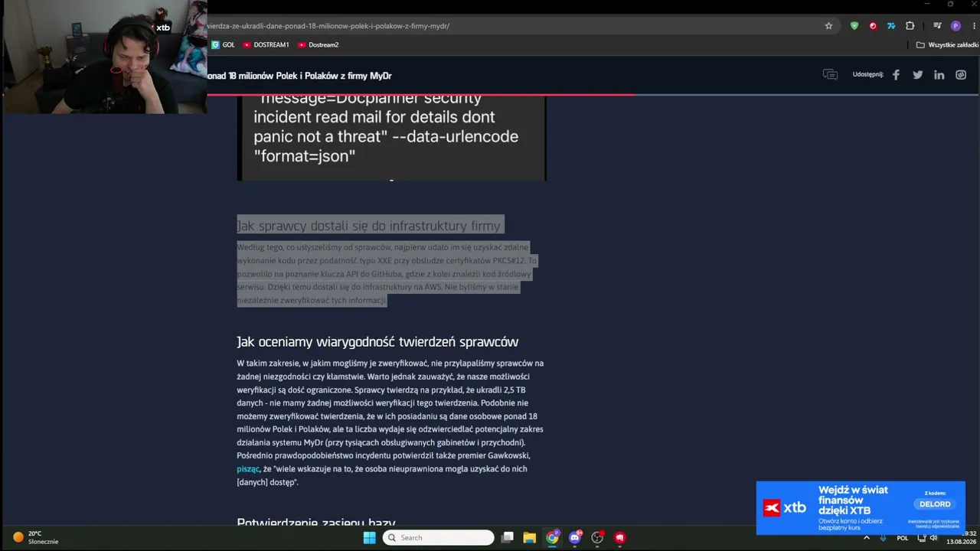Image resolution: width=980 pixels, height=551 pixels.
Task: Share the article on Wykop
Action: point(961,75)
